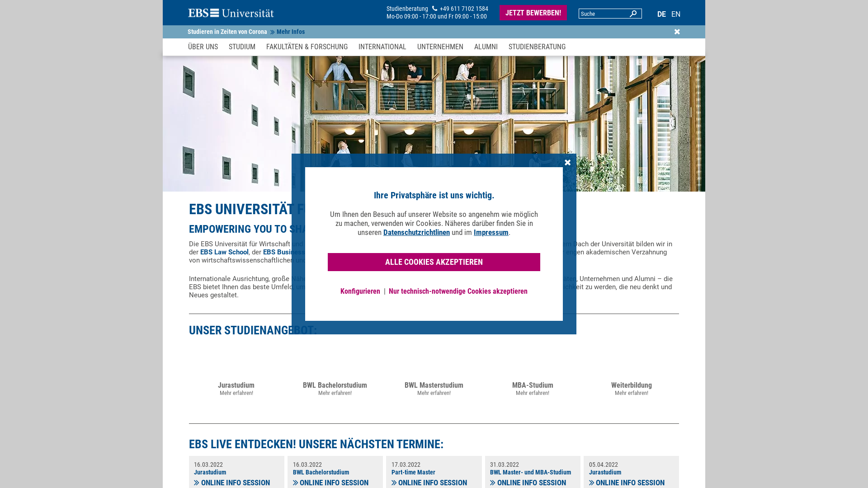Open the Impressum link
Image resolution: width=868 pixels, height=488 pixels.
coord(491,233)
